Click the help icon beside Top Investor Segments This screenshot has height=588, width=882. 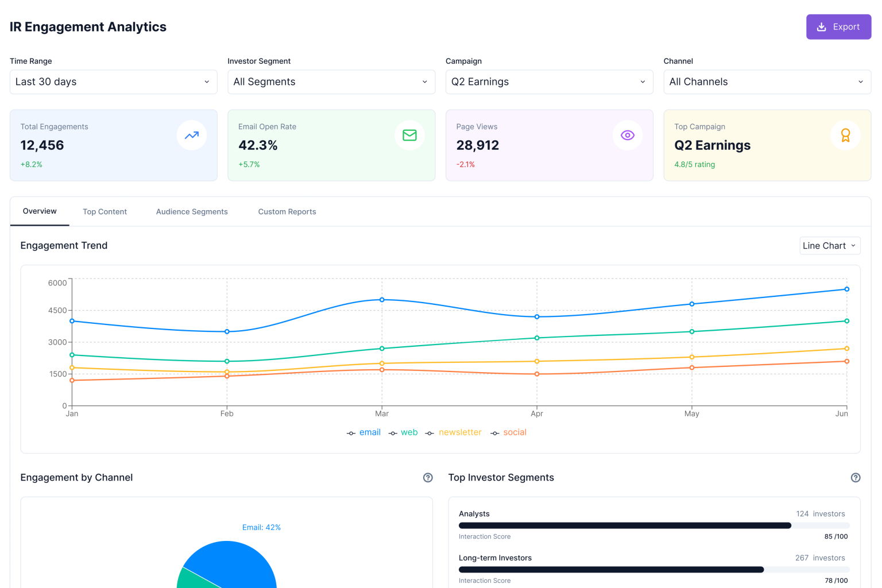[856, 477]
